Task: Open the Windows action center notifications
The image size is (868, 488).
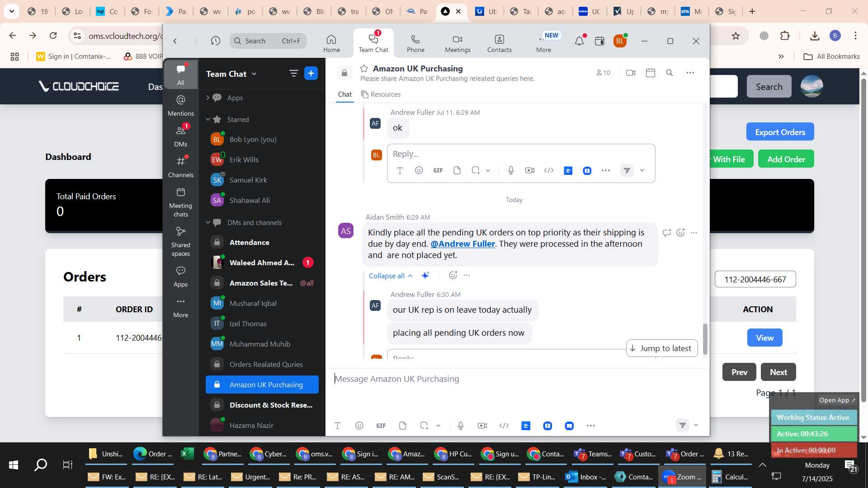Action: pyautogui.click(x=851, y=465)
